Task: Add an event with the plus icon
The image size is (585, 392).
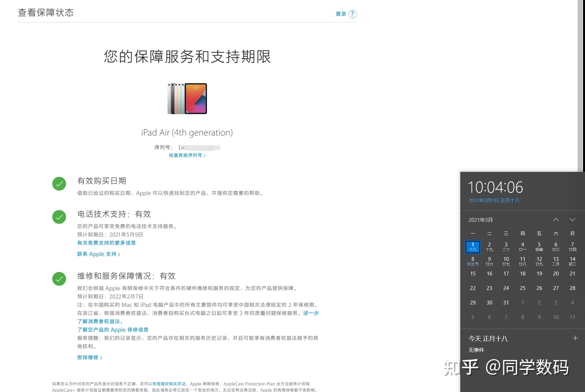Action: click(x=575, y=338)
